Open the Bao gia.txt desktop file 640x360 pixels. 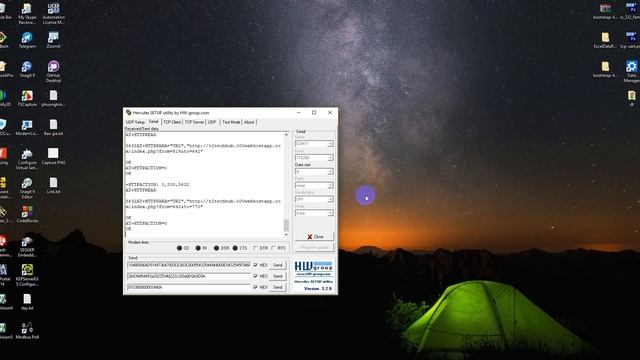pos(53,127)
